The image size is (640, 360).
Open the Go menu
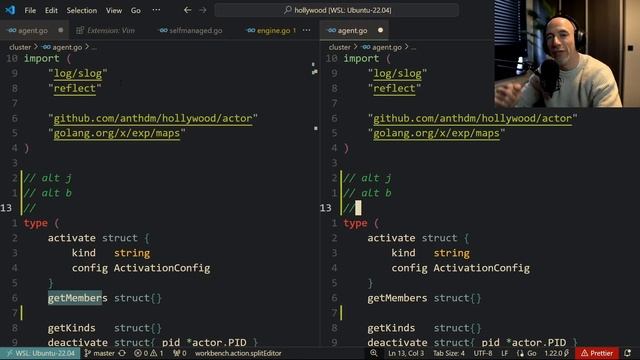136,11
